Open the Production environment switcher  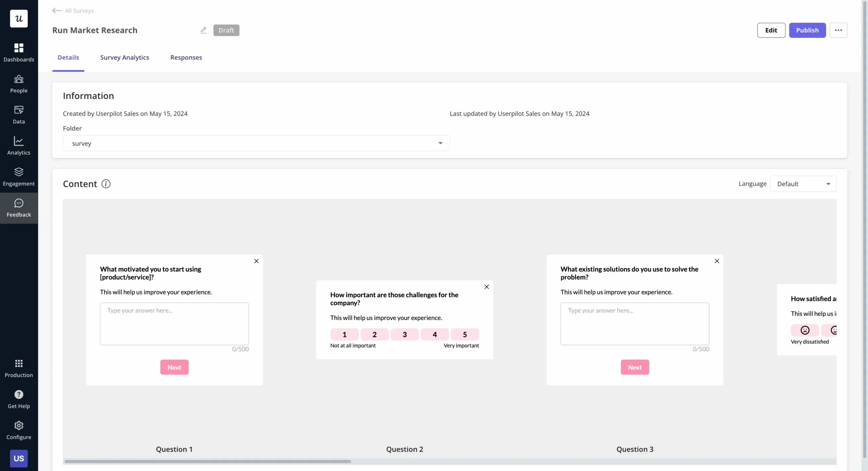tap(19, 369)
